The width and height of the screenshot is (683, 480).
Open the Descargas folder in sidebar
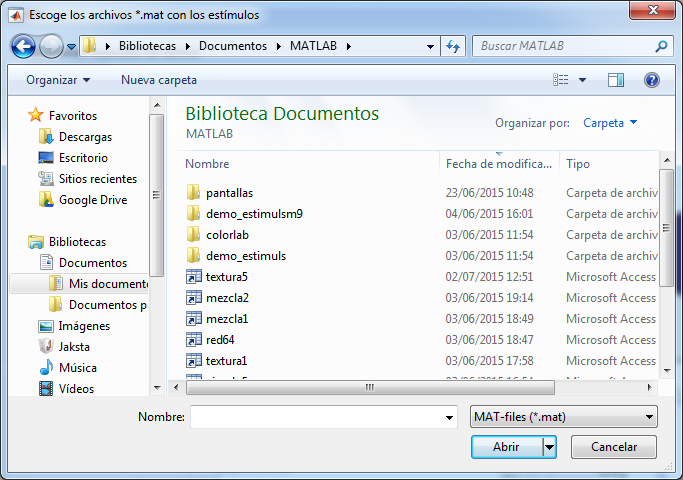point(85,136)
